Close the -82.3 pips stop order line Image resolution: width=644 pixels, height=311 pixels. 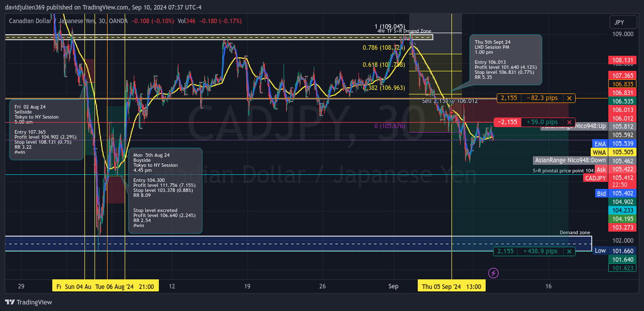coord(569,98)
